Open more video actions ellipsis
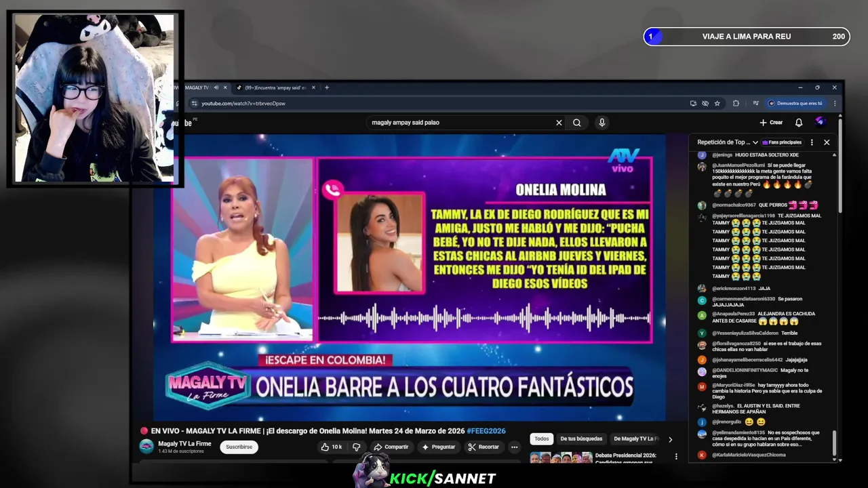868x488 pixels. tap(514, 447)
